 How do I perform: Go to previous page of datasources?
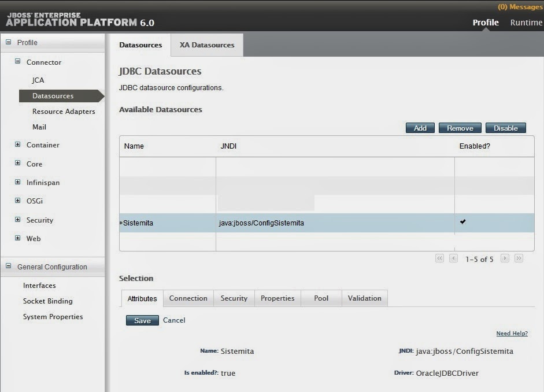point(453,258)
